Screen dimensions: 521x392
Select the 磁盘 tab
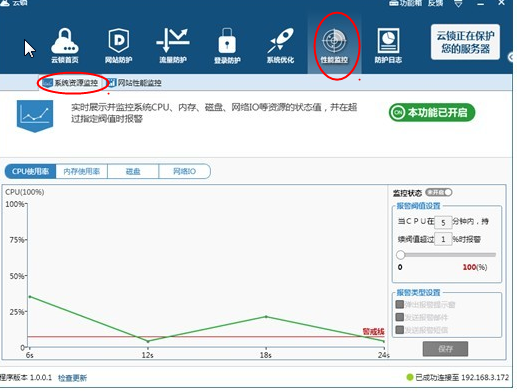[133, 171]
